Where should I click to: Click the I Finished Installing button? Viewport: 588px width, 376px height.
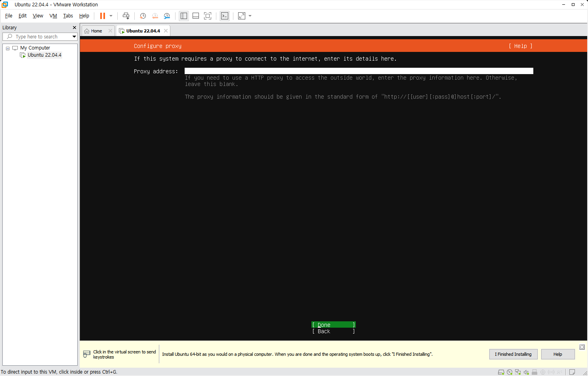[513, 354]
